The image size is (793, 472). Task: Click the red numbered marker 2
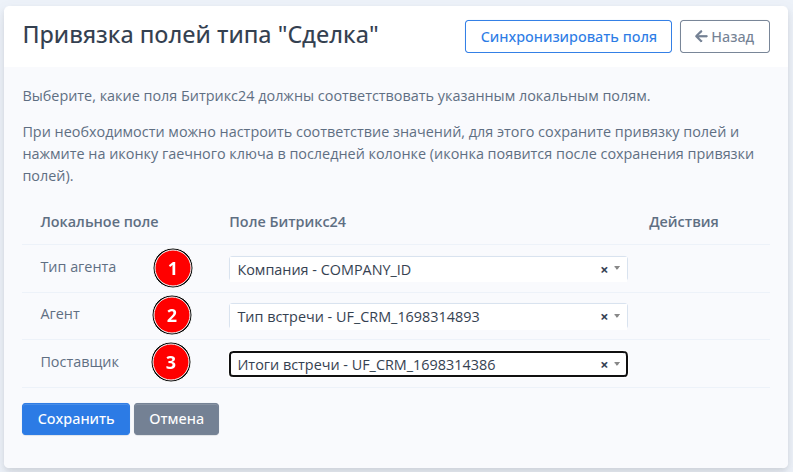click(172, 317)
